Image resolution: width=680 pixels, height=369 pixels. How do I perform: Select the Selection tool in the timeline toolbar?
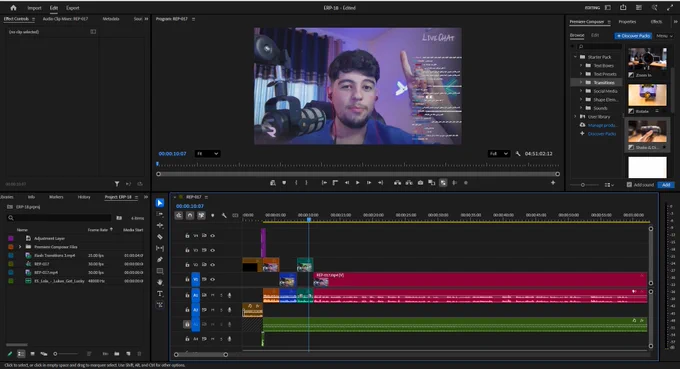pyautogui.click(x=160, y=203)
